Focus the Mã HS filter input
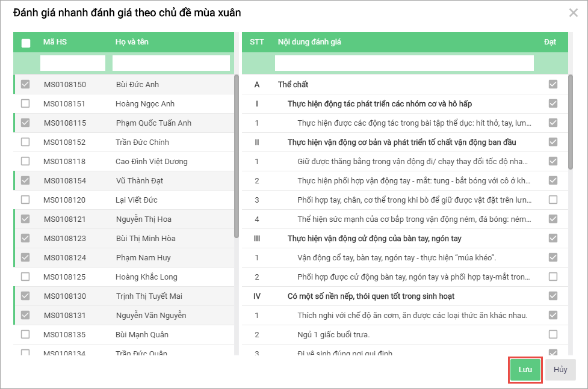Viewport: 588px width, 389px height. [x=73, y=63]
